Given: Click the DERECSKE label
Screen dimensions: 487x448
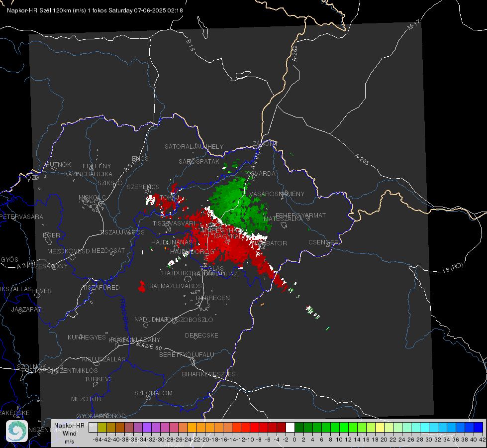Looking at the screenshot, I should [201, 335].
